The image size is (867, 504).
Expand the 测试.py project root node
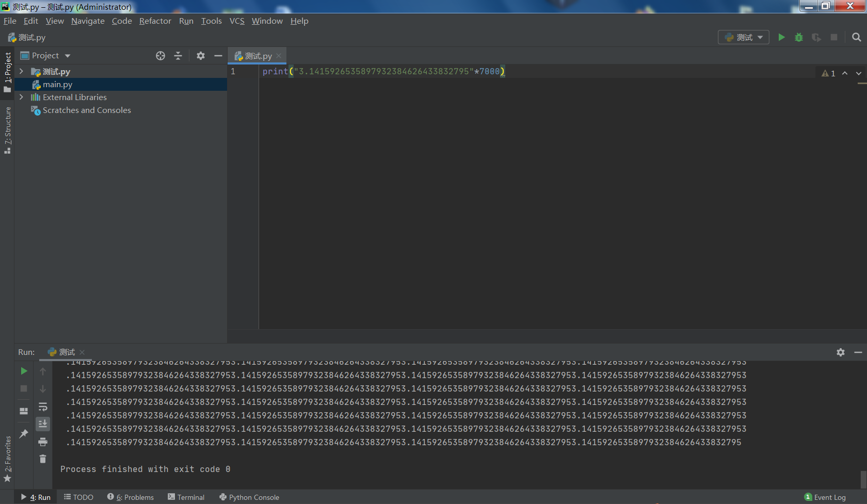click(21, 71)
